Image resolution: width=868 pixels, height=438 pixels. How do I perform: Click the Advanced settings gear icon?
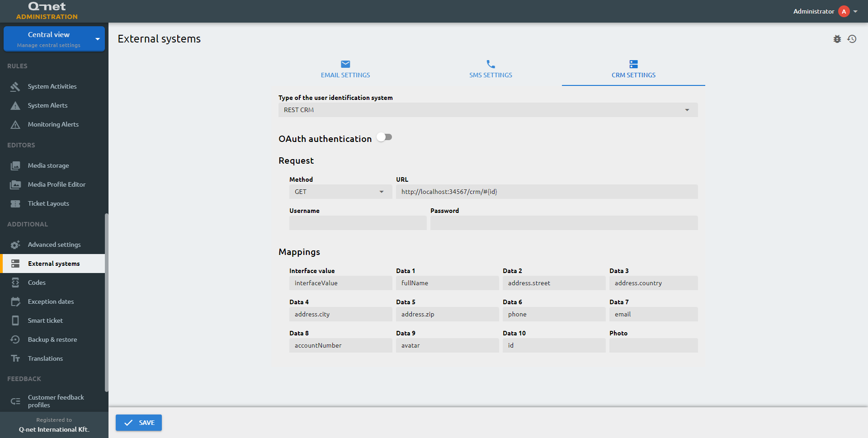(x=15, y=245)
